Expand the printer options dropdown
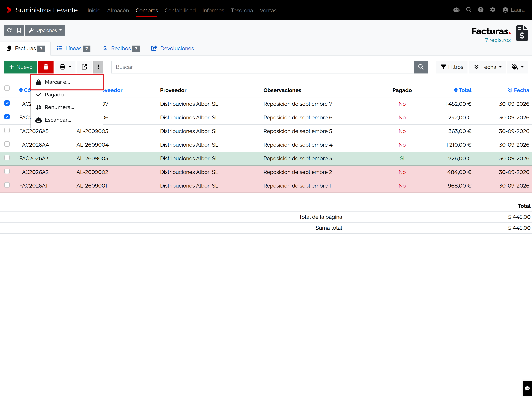This screenshot has width=532, height=399. [65, 67]
